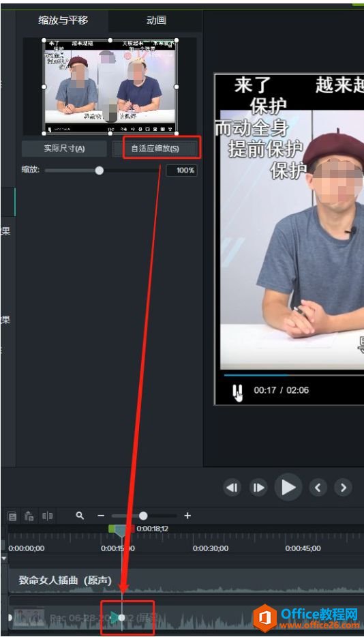Click the 自适应缩放(S) button
Screen dimensions: 364x637
(x=155, y=149)
